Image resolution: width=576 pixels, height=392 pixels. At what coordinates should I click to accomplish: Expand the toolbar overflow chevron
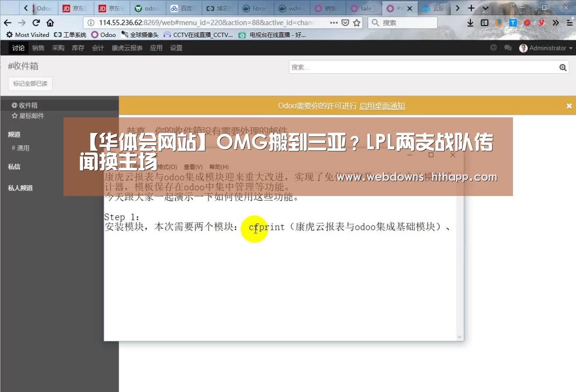click(x=556, y=23)
